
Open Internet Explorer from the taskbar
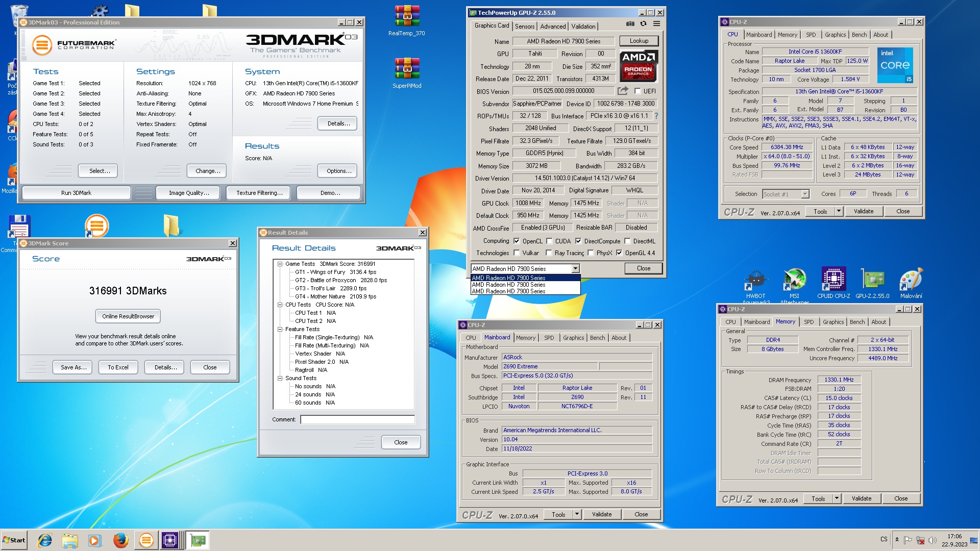point(45,540)
